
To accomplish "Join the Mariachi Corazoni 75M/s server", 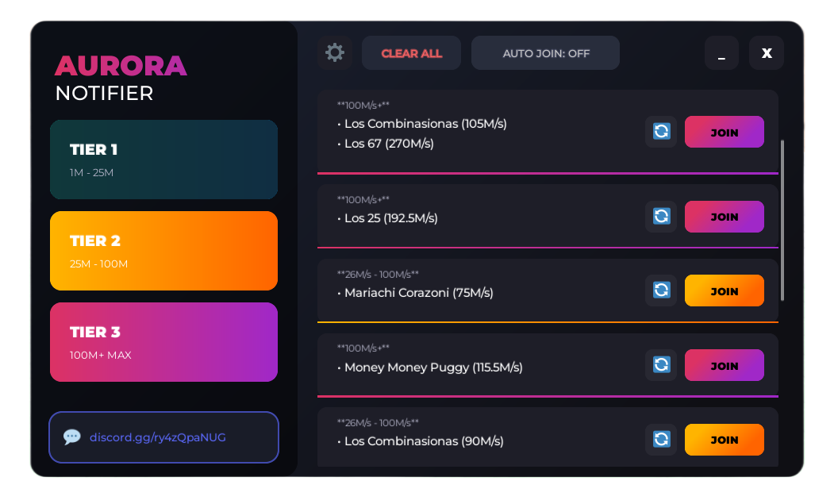I will [724, 291].
